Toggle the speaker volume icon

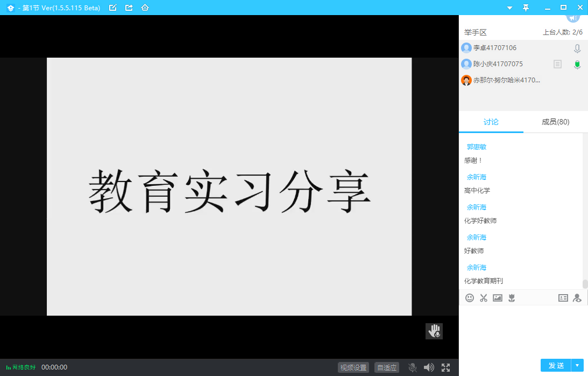click(429, 367)
